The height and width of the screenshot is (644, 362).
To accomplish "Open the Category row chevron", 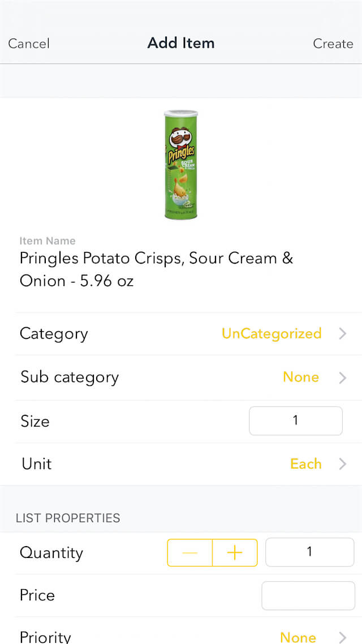I will click(x=342, y=334).
